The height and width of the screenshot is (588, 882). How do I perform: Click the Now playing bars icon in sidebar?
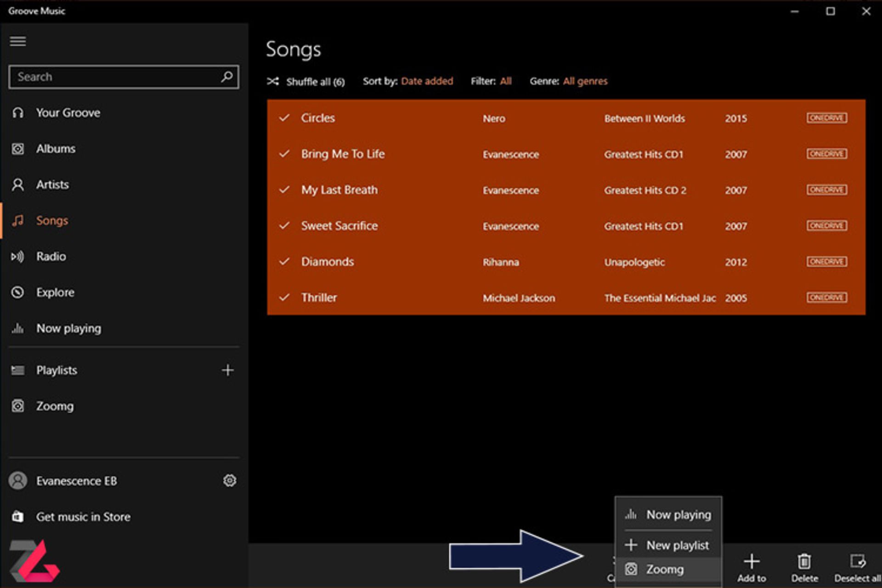18,328
